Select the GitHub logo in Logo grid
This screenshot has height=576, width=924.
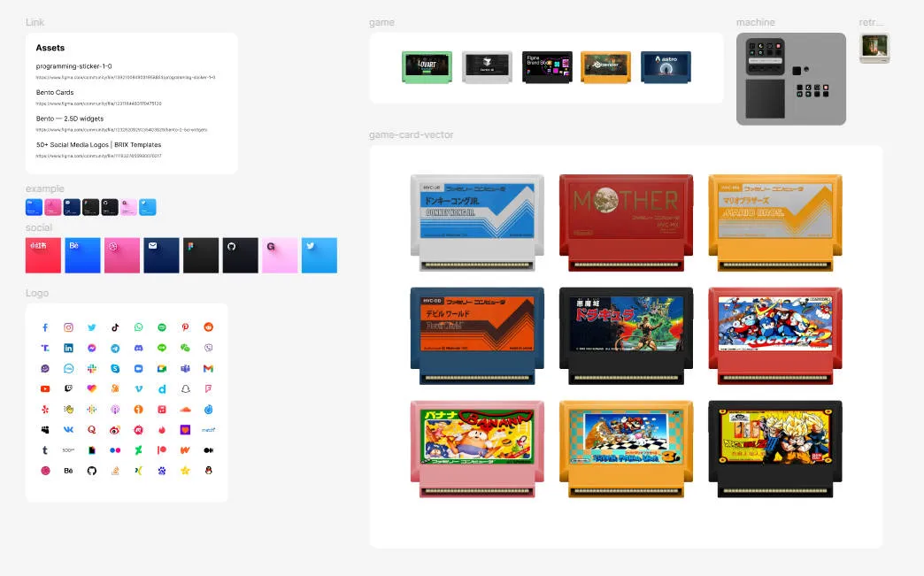[92, 471]
